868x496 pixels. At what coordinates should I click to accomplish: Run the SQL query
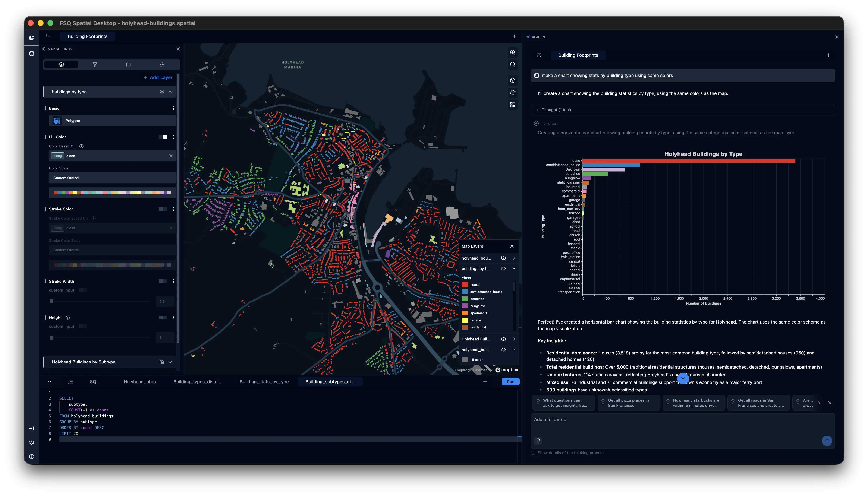pyautogui.click(x=510, y=382)
